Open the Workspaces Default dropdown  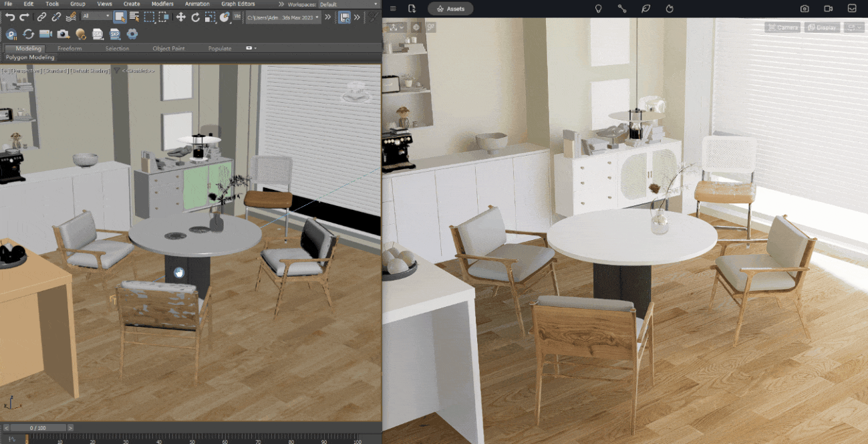(x=348, y=4)
